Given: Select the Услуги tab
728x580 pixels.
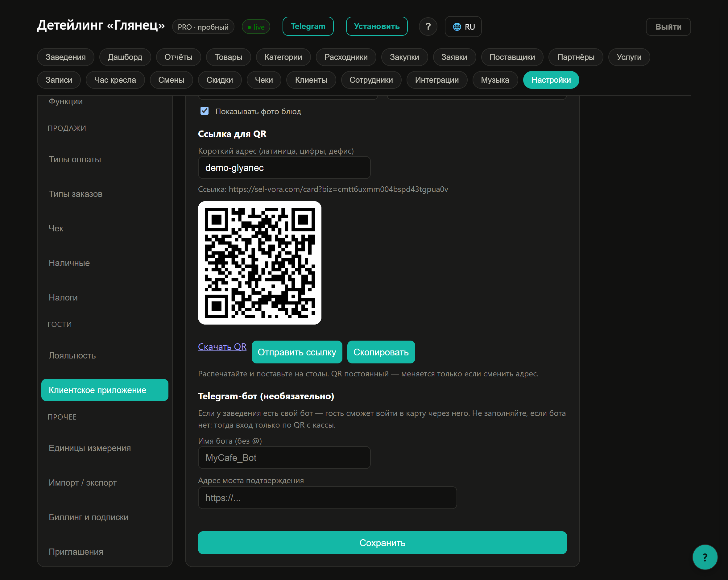Looking at the screenshot, I should (629, 57).
